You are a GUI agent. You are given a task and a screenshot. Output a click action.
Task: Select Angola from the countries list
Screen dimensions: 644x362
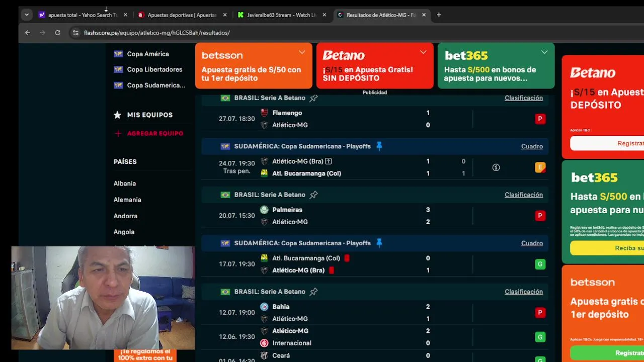(124, 232)
